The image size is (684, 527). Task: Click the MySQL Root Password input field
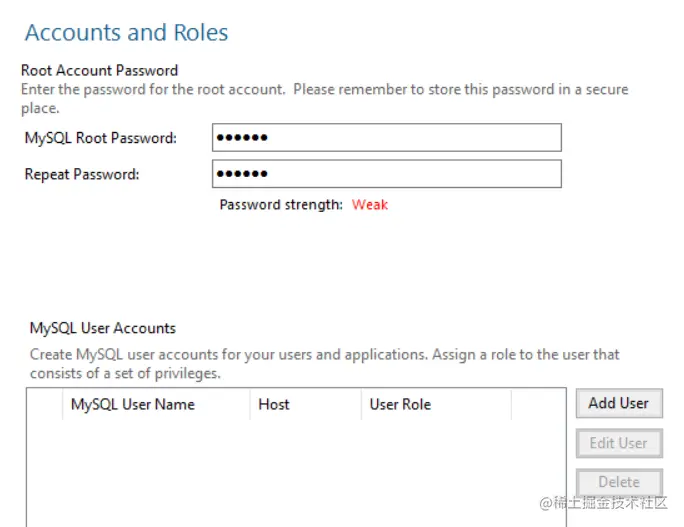(386, 138)
